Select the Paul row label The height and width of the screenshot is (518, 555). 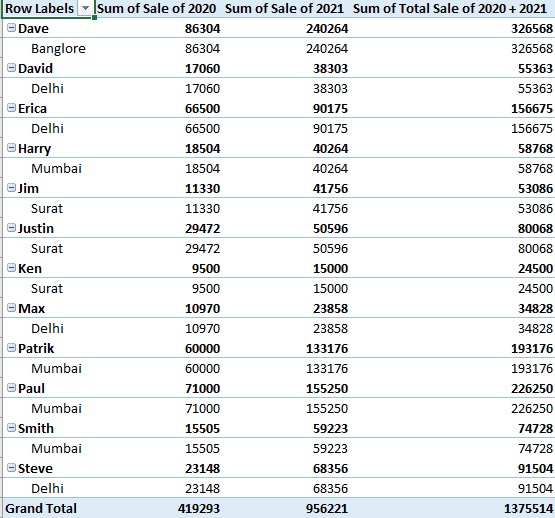(x=32, y=388)
